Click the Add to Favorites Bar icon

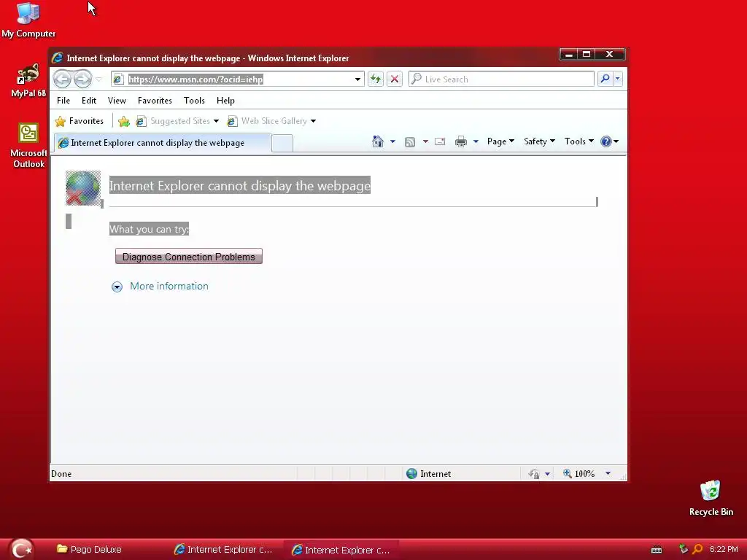click(124, 122)
